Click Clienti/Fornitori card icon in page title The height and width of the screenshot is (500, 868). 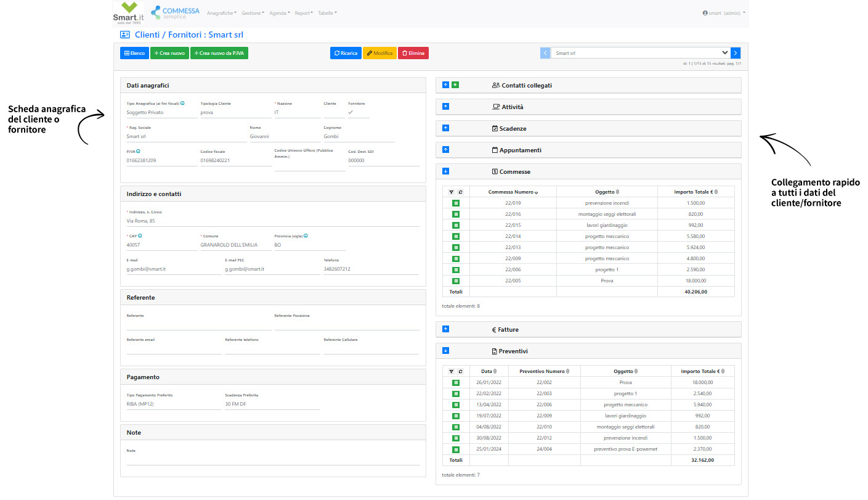point(125,35)
